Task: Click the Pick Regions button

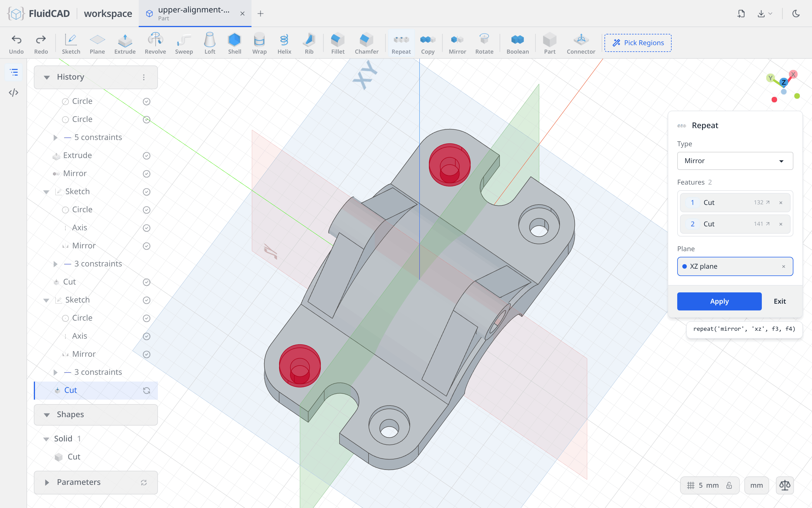Action: pos(638,43)
